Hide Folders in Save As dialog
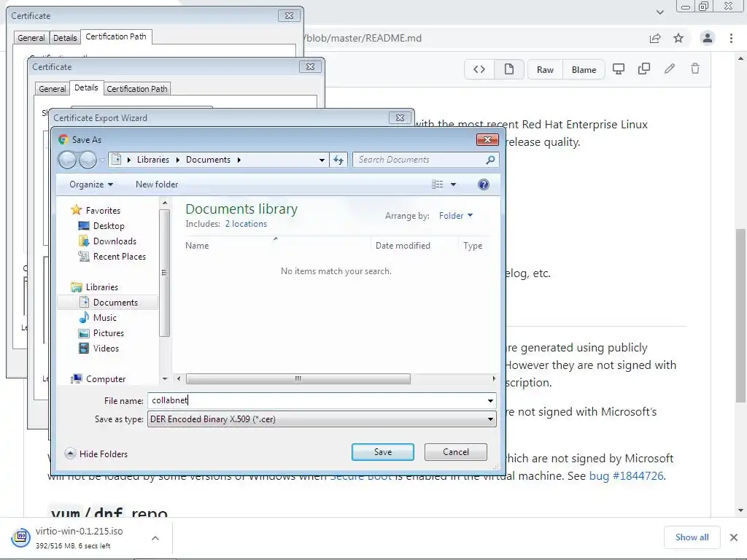This screenshot has height=560, width=747. pyautogui.click(x=97, y=454)
